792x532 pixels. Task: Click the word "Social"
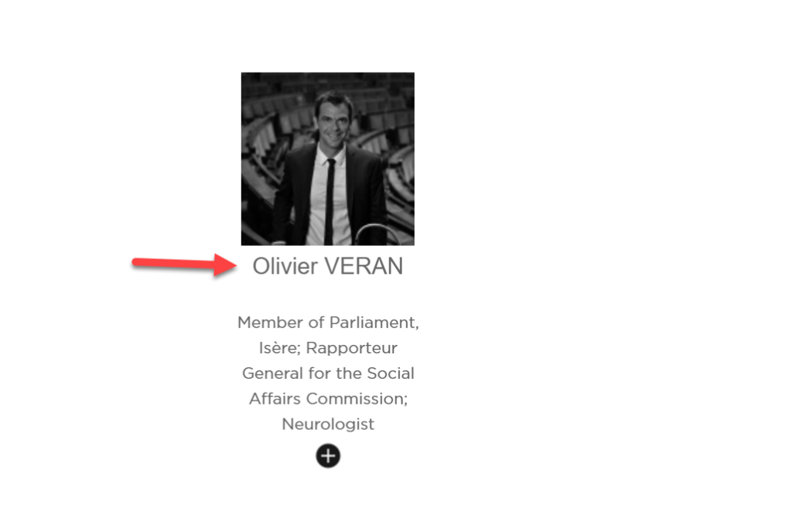click(x=391, y=373)
